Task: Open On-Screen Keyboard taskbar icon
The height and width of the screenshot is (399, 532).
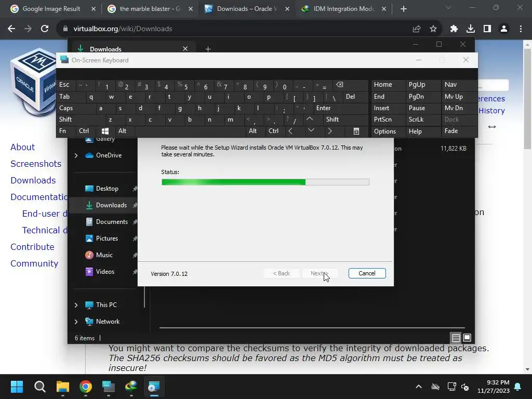Action: [109, 387]
